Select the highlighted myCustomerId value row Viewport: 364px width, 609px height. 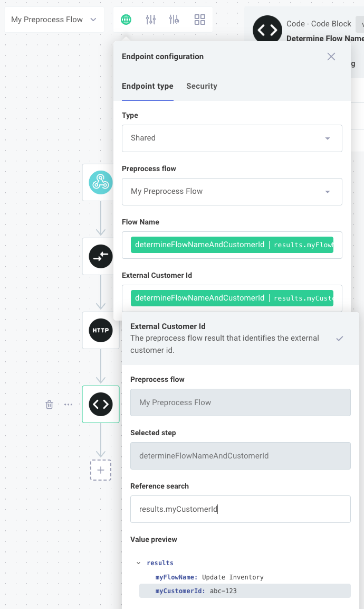(244, 591)
